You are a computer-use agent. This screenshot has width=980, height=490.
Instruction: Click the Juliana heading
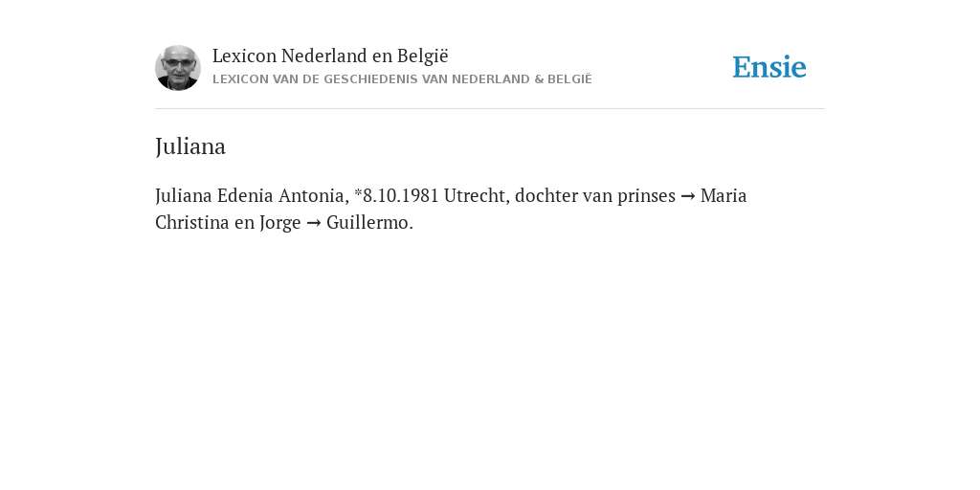click(x=190, y=146)
